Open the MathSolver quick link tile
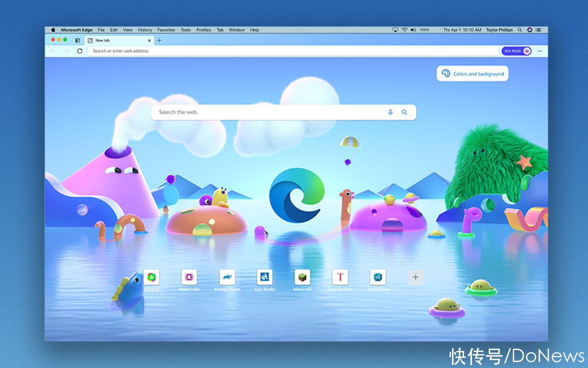 378,277
